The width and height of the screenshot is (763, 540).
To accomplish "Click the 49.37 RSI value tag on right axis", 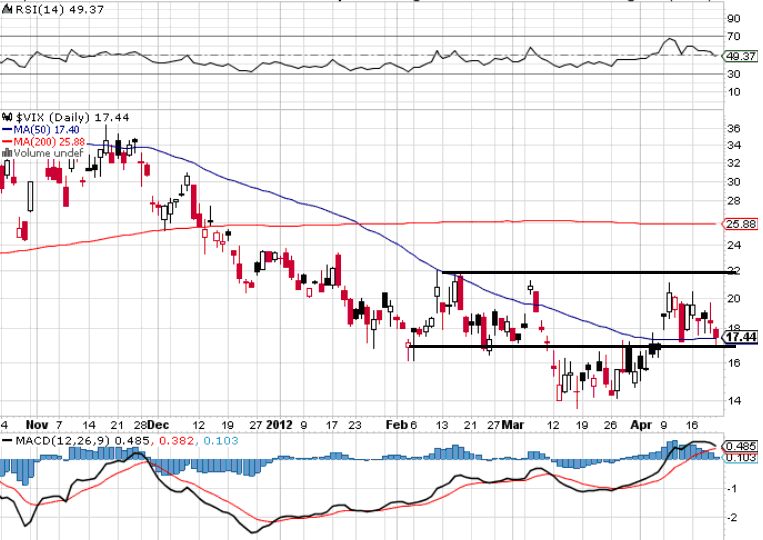I will [740, 56].
